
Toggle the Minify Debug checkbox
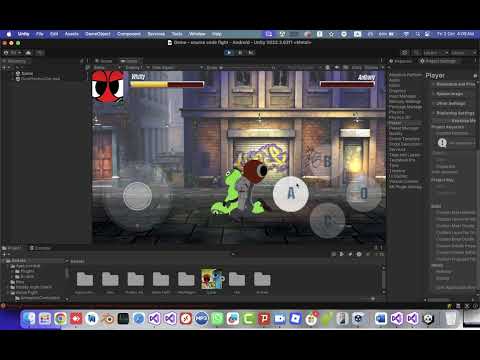442,278
